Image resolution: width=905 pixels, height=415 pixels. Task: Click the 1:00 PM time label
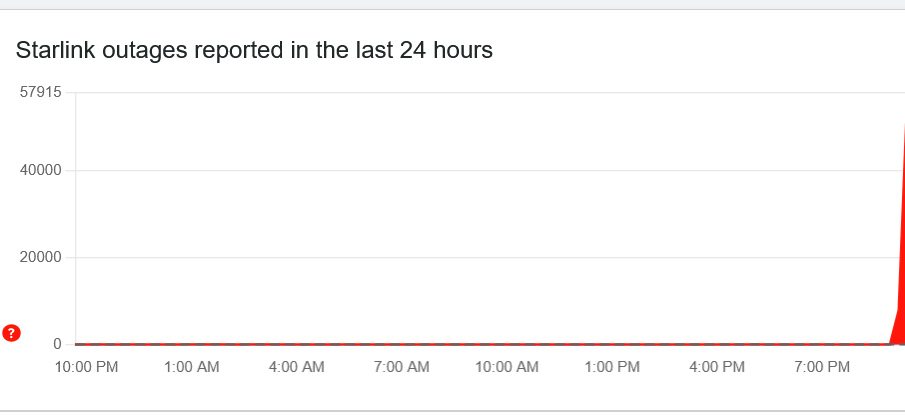tap(612, 367)
